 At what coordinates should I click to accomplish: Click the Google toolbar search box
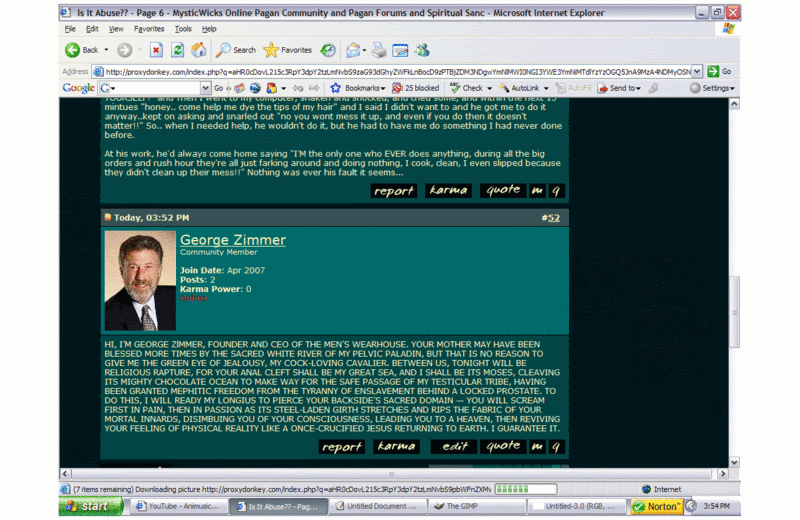pyautogui.click(x=154, y=88)
